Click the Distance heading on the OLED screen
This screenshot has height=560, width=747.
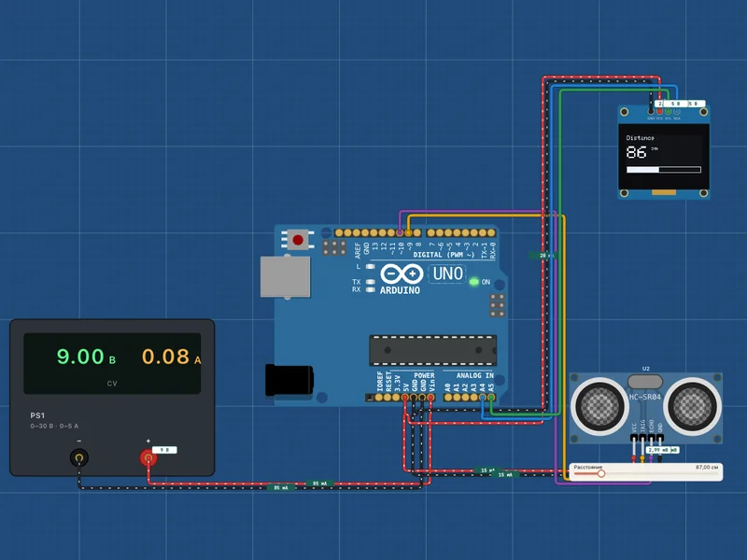click(640, 137)
